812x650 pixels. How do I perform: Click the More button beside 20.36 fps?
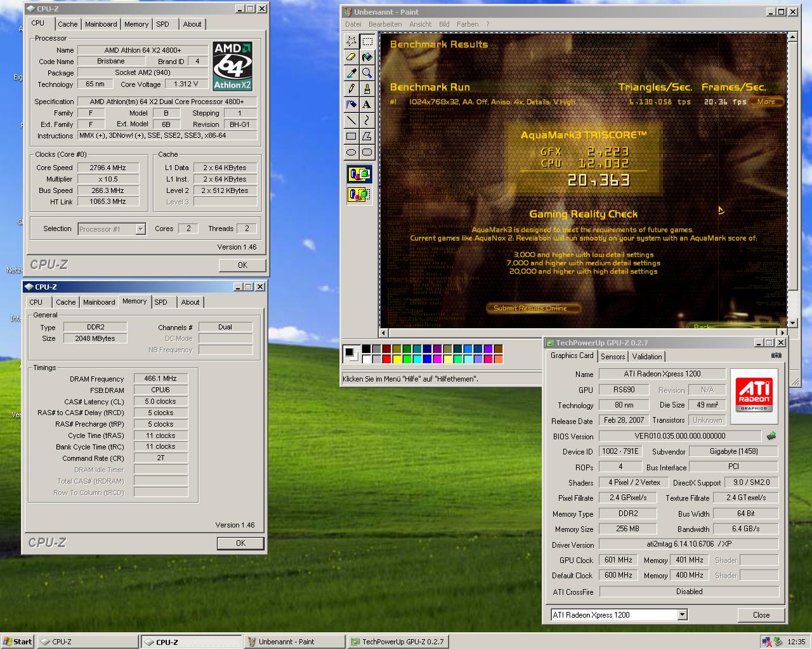pos(766,102)
